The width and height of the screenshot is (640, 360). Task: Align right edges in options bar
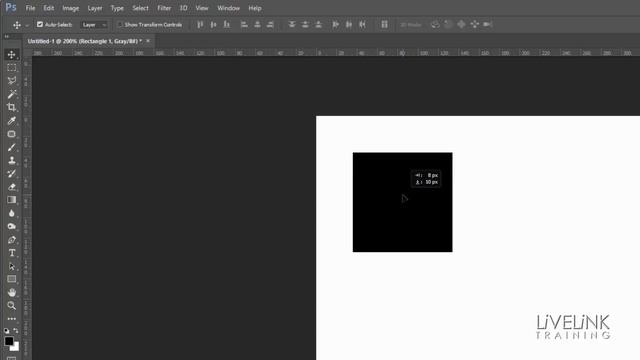(x=270, y=24)
